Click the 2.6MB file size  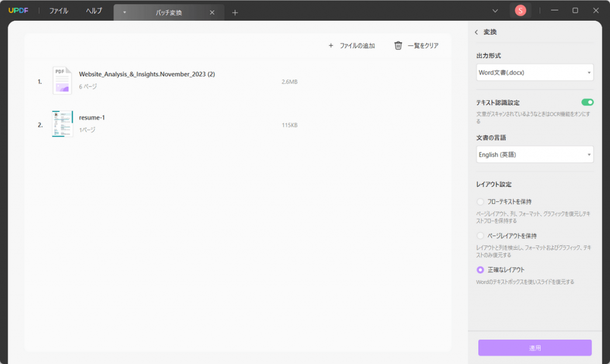coord(290,82)
